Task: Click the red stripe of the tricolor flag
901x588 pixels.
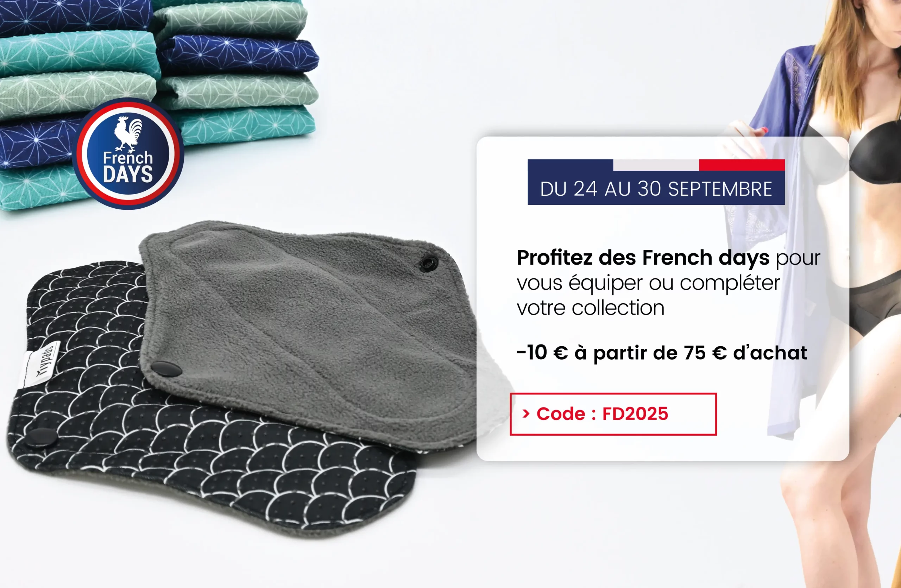Action: [x=742, y=165]
